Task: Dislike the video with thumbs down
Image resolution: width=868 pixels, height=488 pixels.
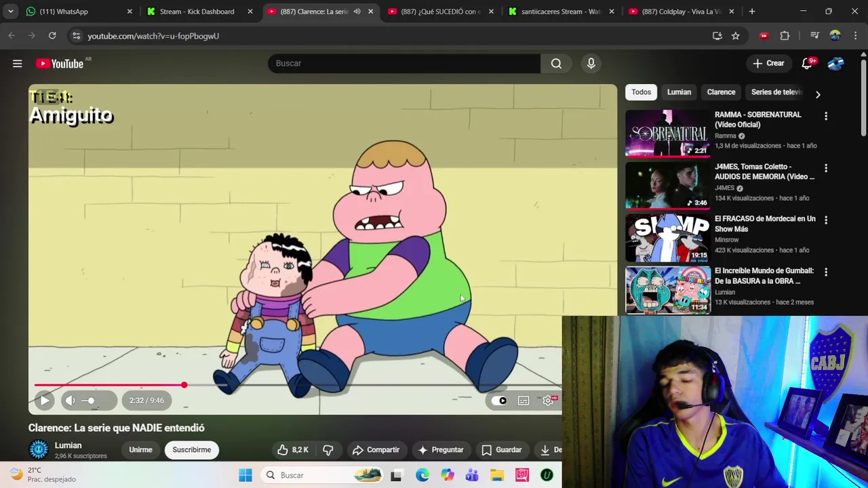Action: [x=328, y=449]
